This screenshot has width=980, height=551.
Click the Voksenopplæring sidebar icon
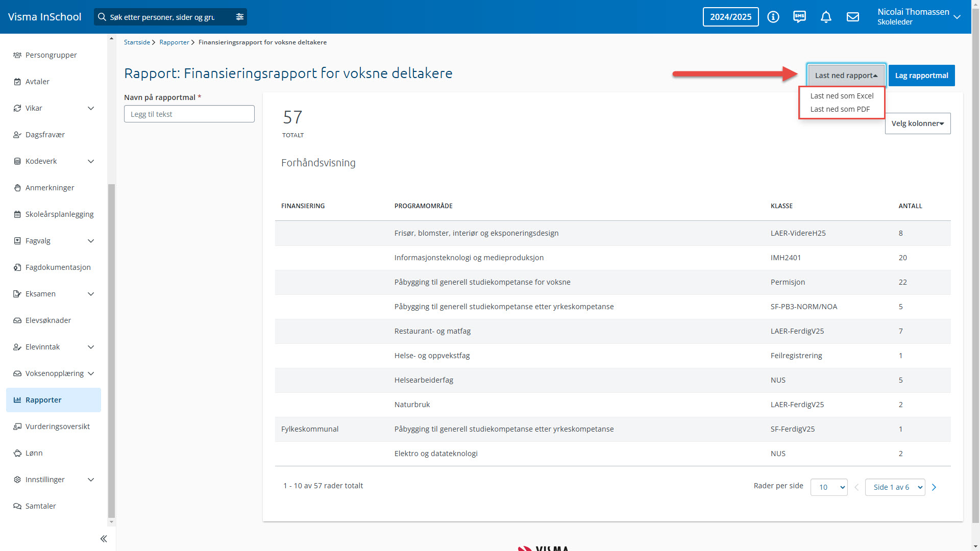coord(17,373)
